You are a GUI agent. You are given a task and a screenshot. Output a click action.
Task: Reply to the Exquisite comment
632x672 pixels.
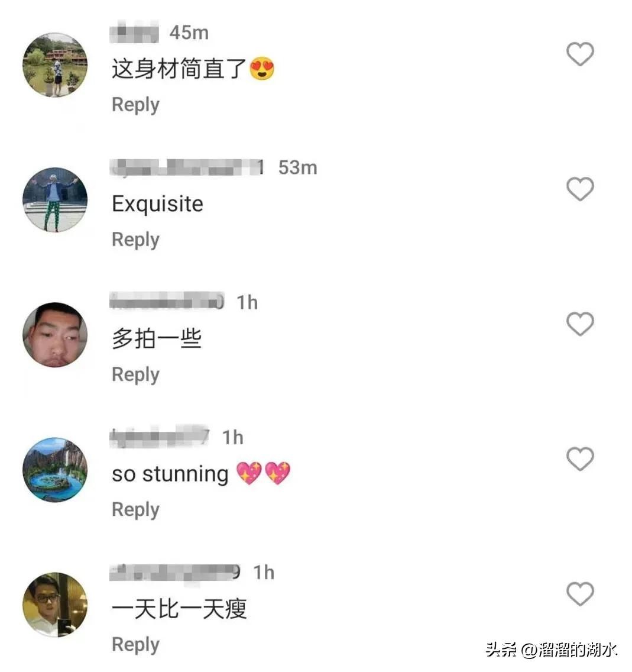pos(136,240)
